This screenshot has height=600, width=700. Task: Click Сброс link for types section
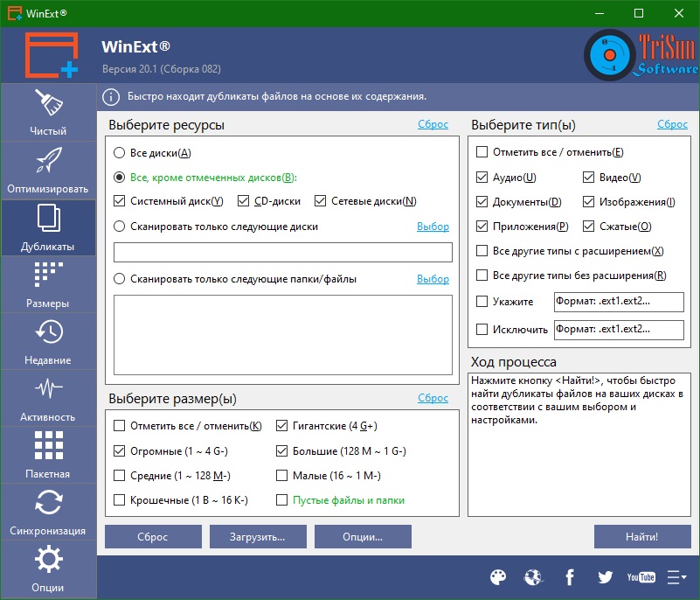pyautogui.click(x=672, y=125)
